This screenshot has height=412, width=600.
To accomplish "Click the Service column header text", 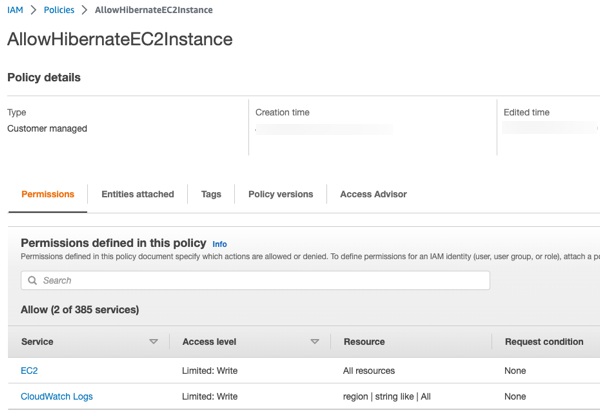I will (x=37, y=342).
